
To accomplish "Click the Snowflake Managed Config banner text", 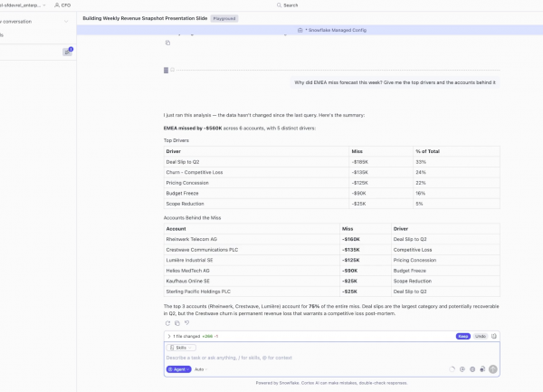I will 336,30.
